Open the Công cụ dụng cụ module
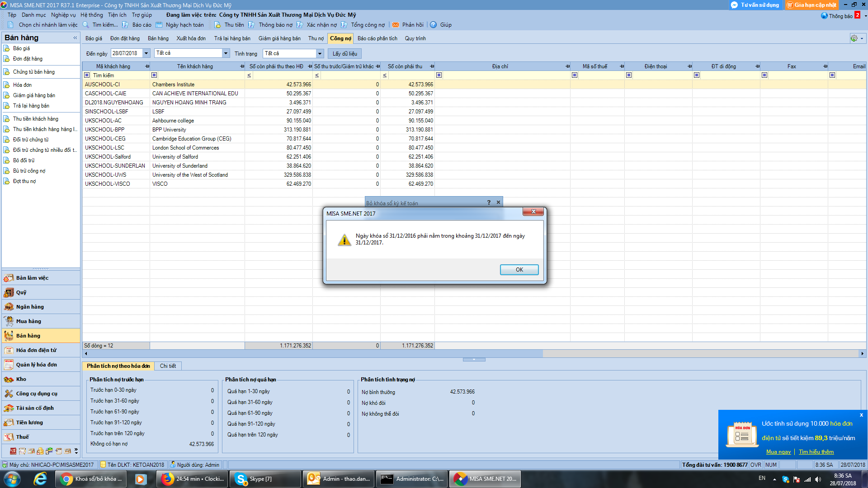868x488 pixels. (x=41, y=394)
